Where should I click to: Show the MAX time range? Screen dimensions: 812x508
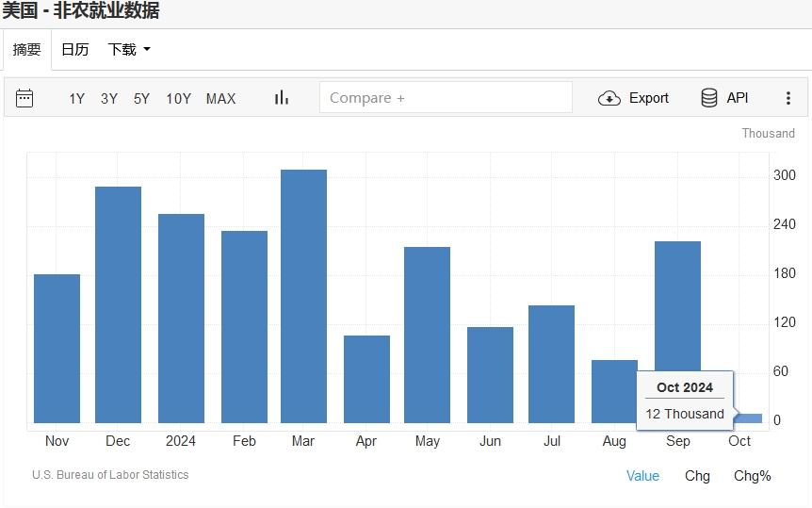point(220,99)
